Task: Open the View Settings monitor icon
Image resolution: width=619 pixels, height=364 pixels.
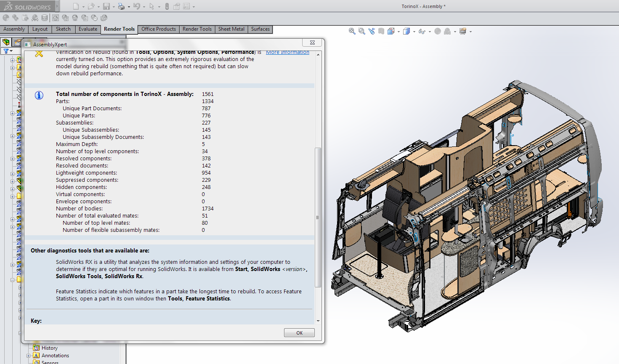Action: coord(463,31)
